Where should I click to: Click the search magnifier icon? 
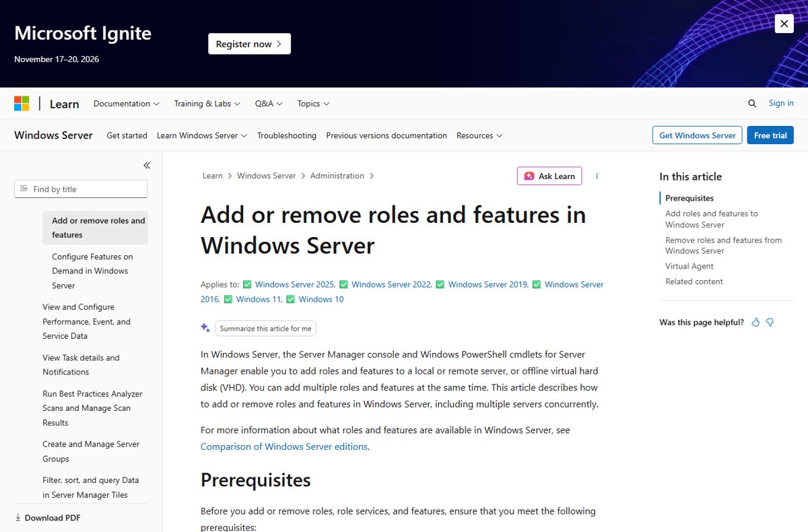[752, 104]
